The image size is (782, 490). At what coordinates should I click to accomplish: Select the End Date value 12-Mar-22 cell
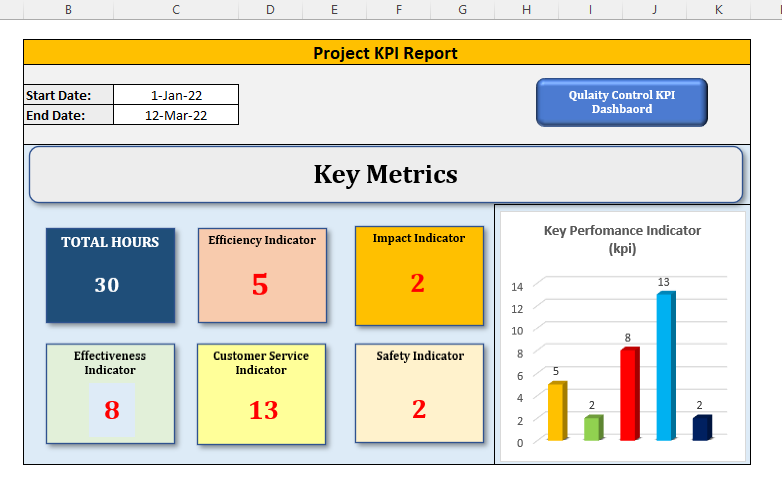[176, 115]
